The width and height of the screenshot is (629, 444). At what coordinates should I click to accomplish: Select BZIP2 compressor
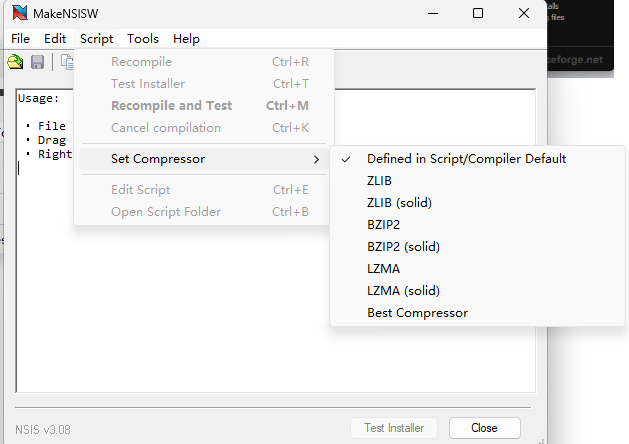pos(477,225)
